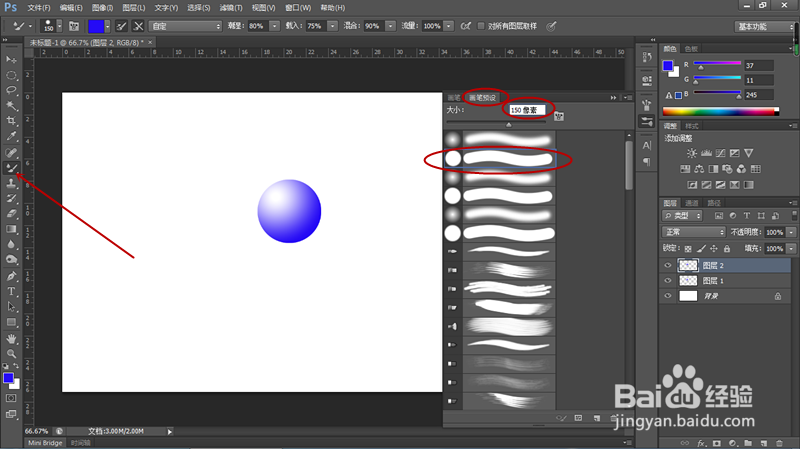The image size is (800, 449).
Task: Select the Horizontal Type tool
Action: 11,291
